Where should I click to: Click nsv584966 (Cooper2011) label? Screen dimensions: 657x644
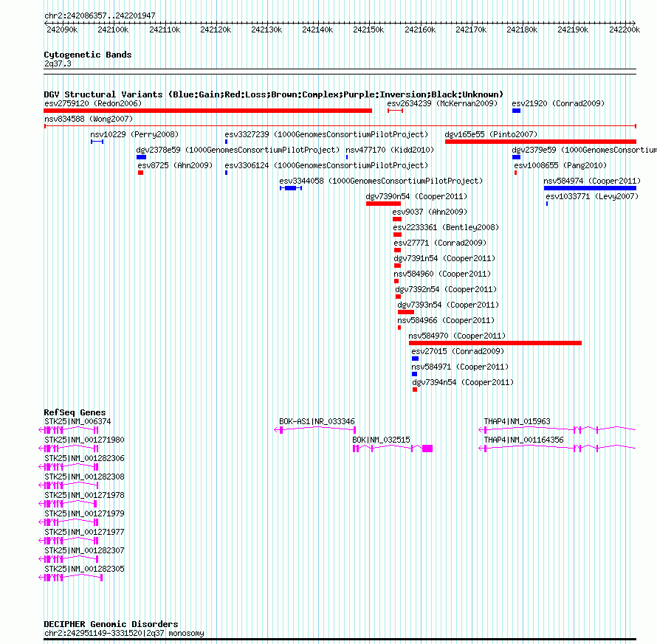pyautogui.click(x=446, y=320)
